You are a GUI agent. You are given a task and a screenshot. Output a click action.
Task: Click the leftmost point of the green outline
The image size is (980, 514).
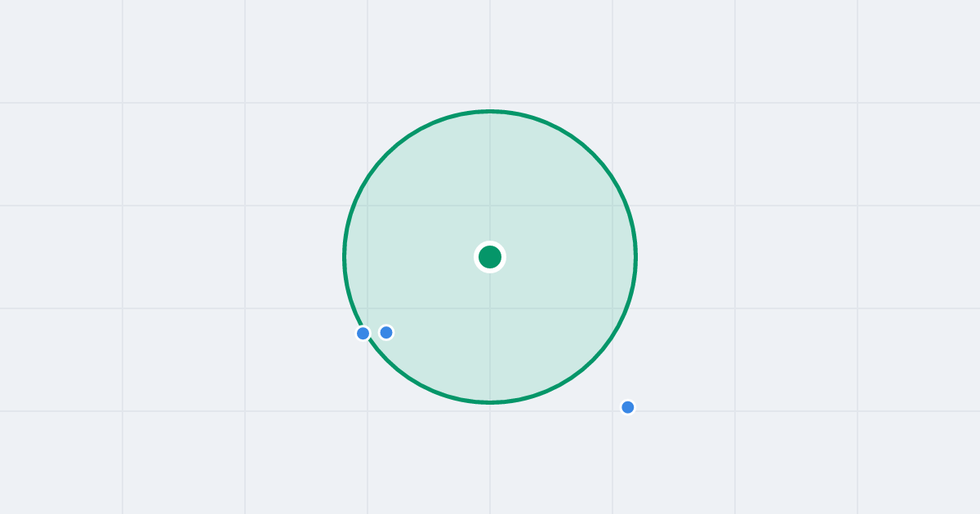tap(345, 257)
